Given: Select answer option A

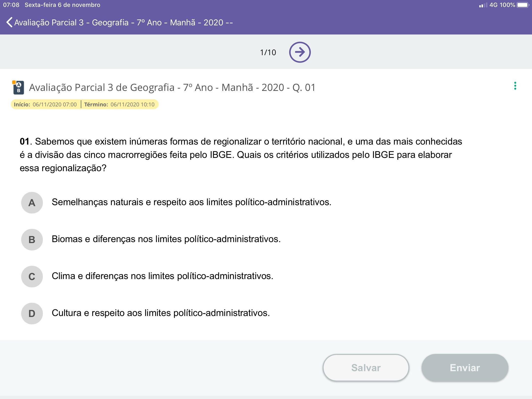Looking at the screenshot, I should 32,203.
